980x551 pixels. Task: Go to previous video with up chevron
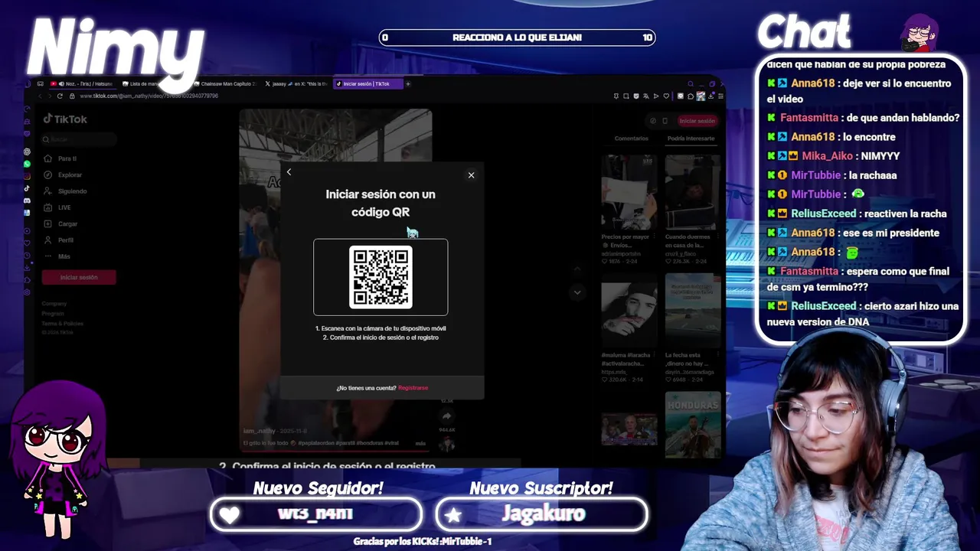(x=577, y=269)
